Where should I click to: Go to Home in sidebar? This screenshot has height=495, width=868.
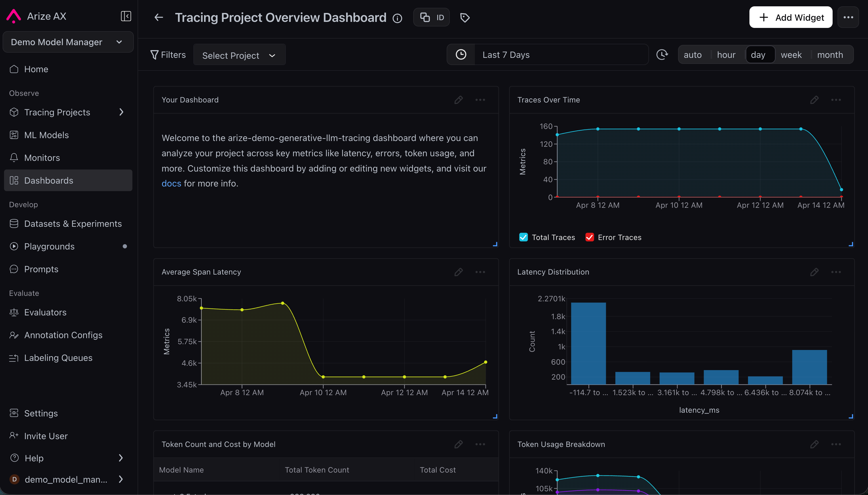click(68, 69)
